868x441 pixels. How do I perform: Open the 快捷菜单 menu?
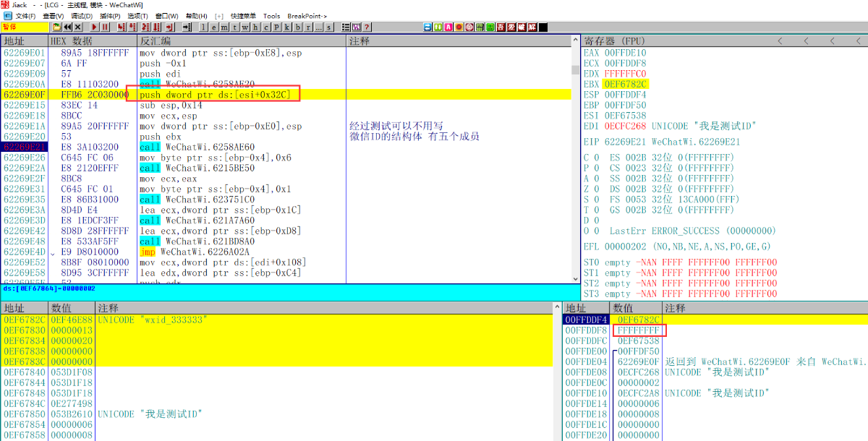(243, 16)
